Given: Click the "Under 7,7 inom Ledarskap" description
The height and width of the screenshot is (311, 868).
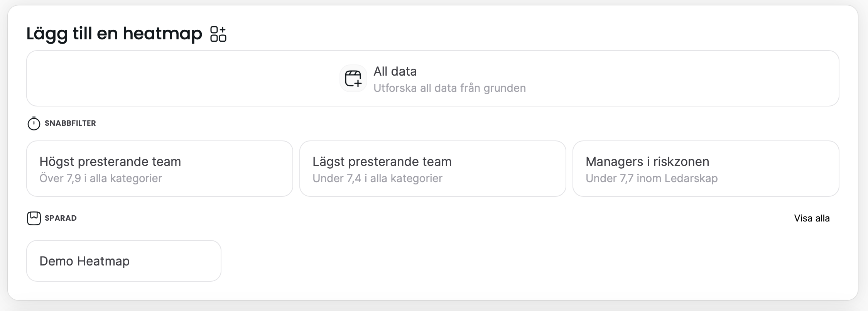Looking at the screenshot, I should click(652, 179).
